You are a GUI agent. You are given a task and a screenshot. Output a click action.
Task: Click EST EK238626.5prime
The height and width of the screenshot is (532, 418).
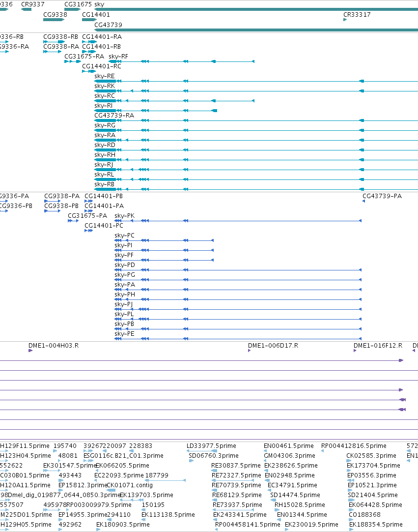(291, 466)
